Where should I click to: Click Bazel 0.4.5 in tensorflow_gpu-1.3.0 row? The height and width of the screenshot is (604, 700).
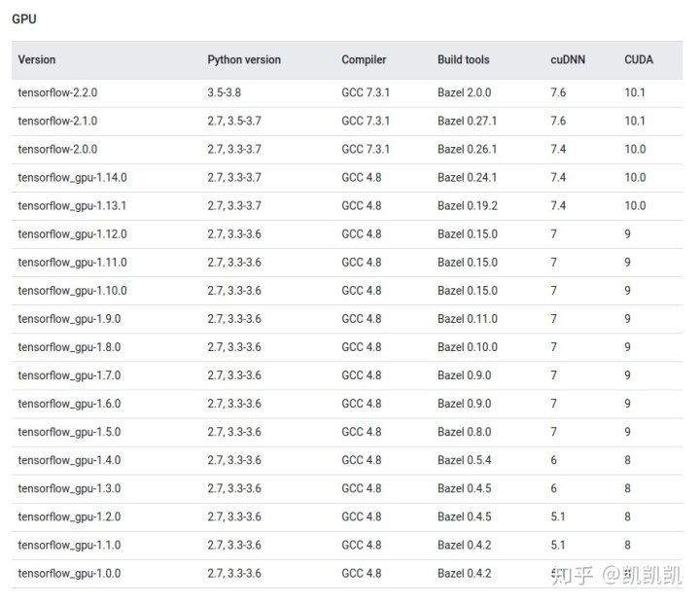coord(465,488)
